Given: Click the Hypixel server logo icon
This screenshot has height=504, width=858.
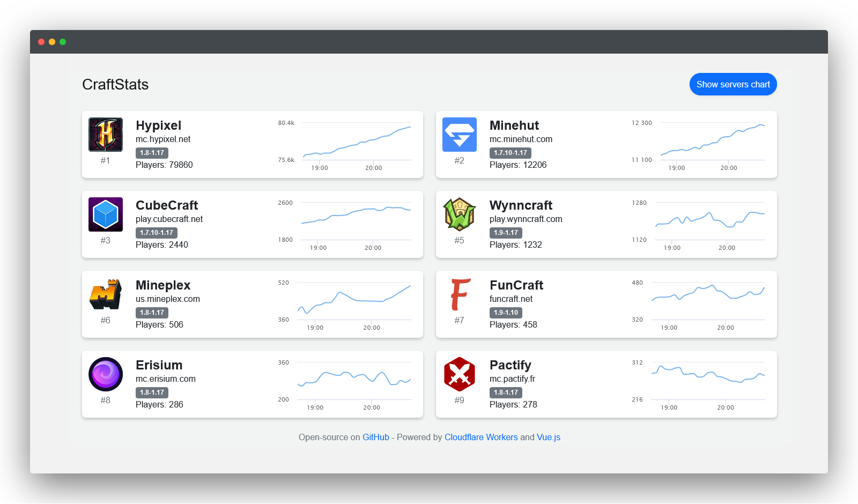Looking at the screenshot, I should point(106,135).
